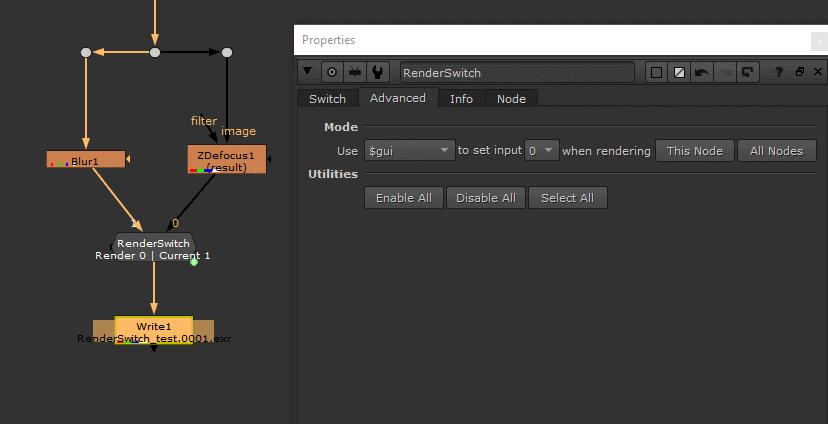Center the node in the node graph icon
828x424 pixels.
(x=332, y=72)
